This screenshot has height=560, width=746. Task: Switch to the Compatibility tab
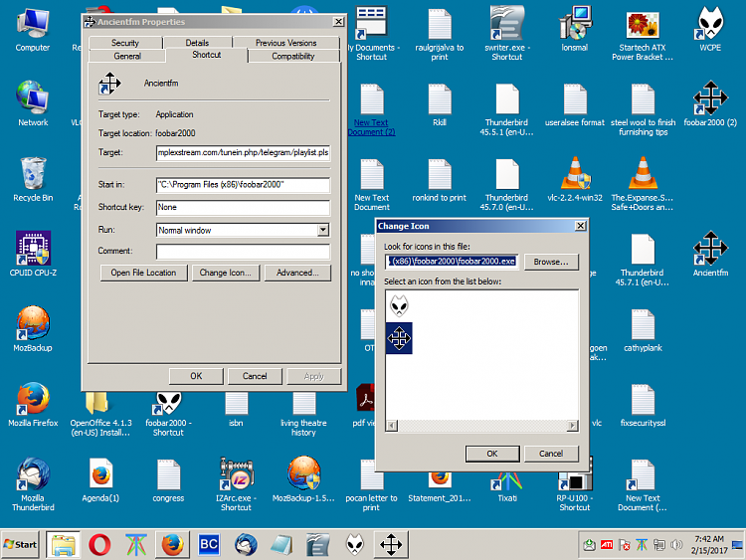(x=293, y=56)
